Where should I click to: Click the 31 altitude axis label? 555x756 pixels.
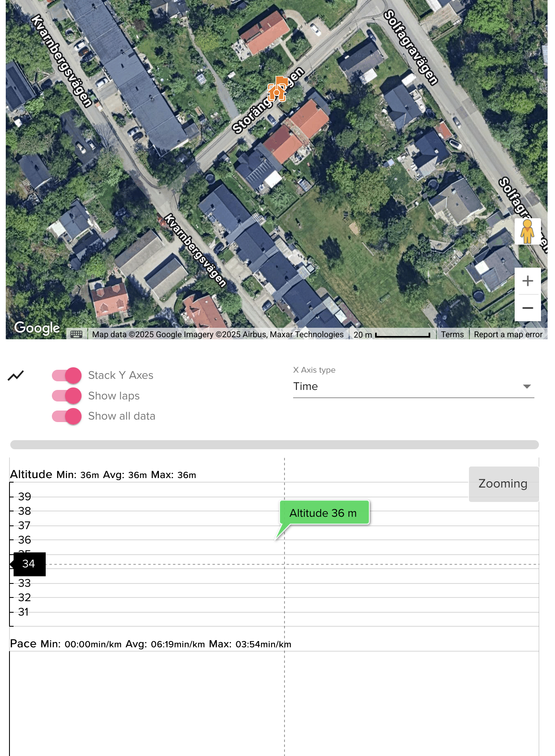coord(23,612)
